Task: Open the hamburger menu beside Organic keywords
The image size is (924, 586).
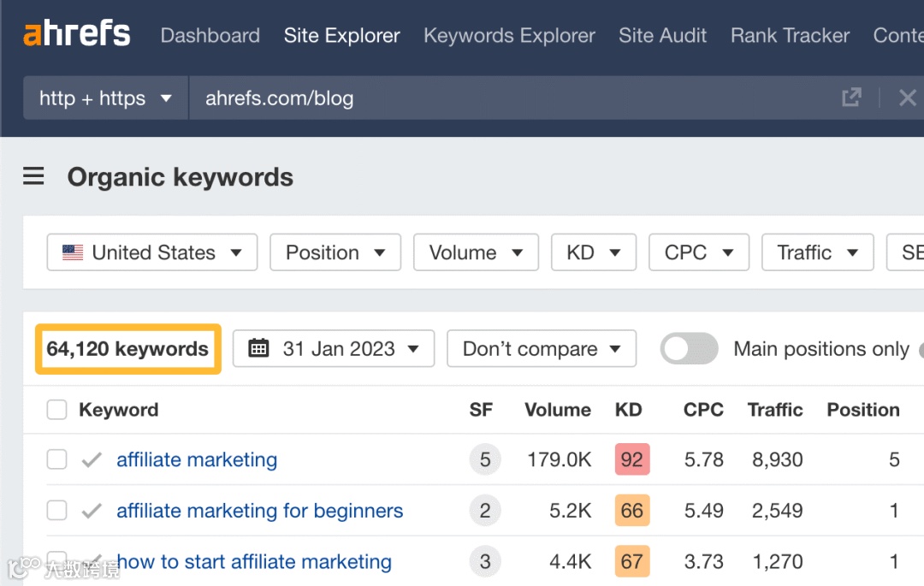Action: click(x=33, y=176)
